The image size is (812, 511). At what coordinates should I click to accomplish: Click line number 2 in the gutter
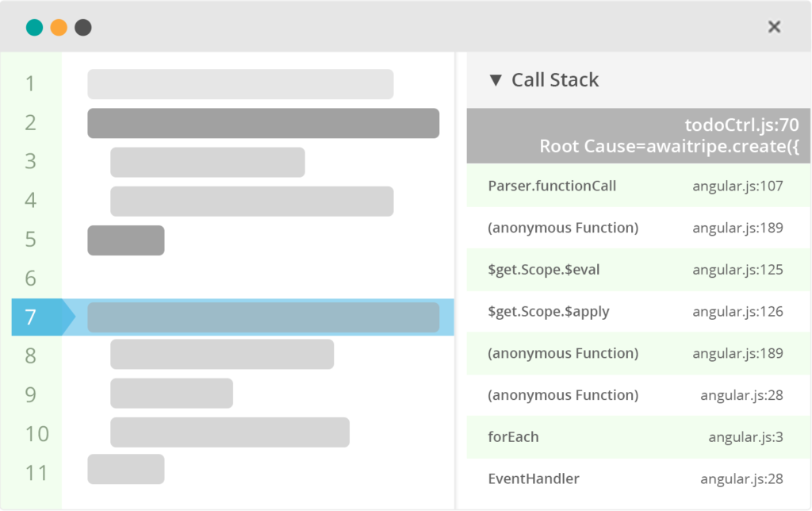[x=30, y=123]
